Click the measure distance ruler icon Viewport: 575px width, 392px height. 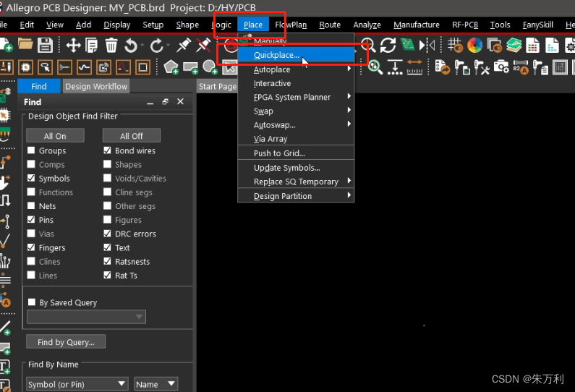coord(414,67)
